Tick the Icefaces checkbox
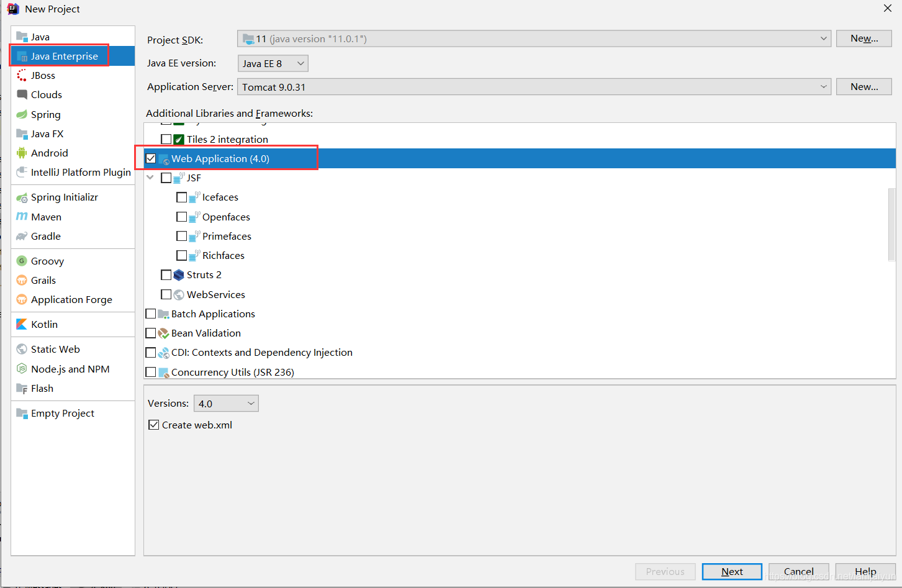The height and width of the screenshot is (588, 902). click(182, 197)
